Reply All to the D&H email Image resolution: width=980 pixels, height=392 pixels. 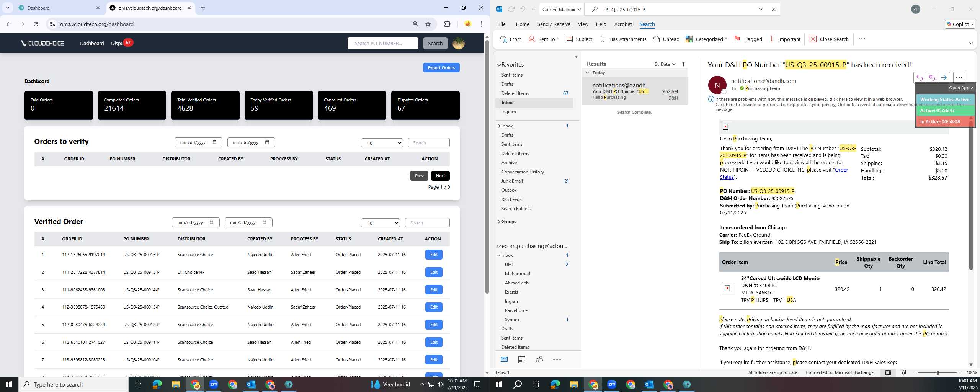(x=931, y=77)
